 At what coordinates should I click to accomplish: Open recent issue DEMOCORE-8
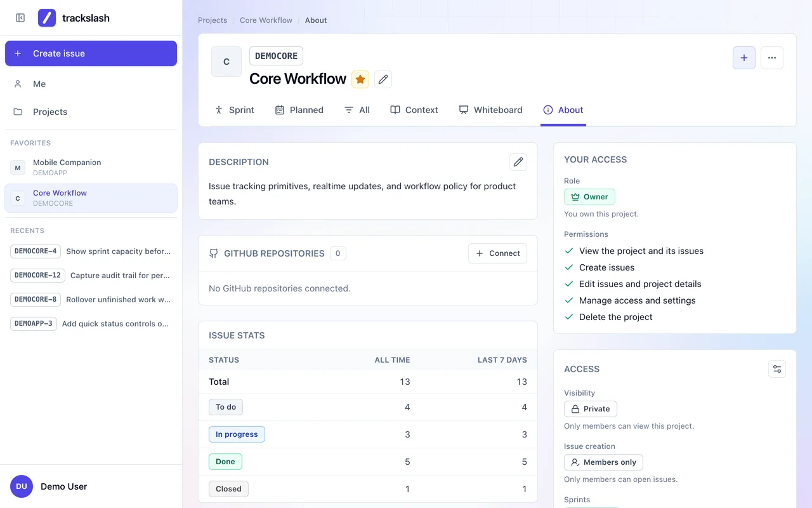point(91,300)
